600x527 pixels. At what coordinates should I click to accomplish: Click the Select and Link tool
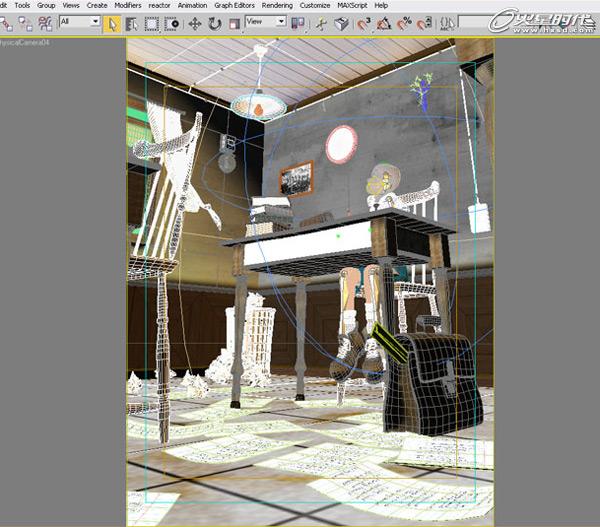pos(5,24)
